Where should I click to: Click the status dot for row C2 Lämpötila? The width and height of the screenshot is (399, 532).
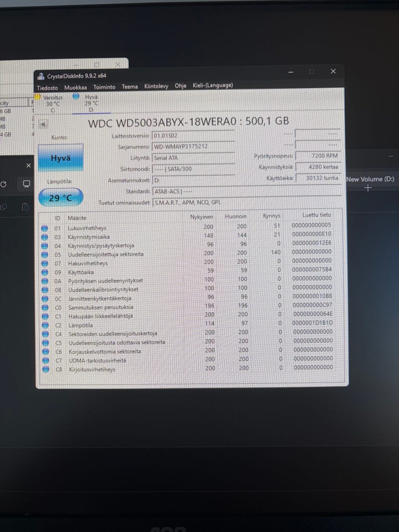(45, 325)
